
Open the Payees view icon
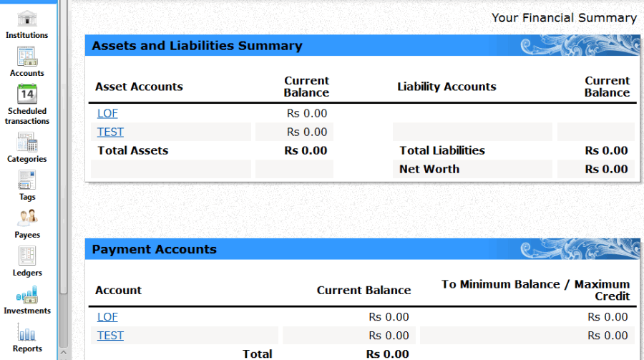(x=27, y=218)
